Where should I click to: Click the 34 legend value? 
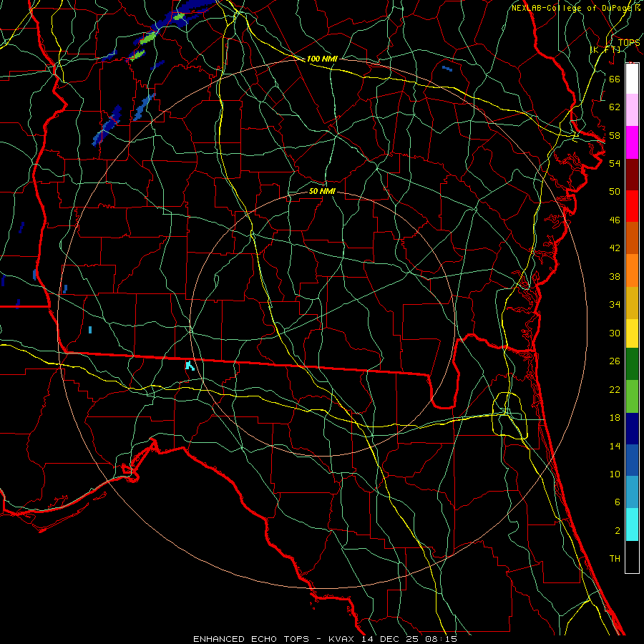615,304
